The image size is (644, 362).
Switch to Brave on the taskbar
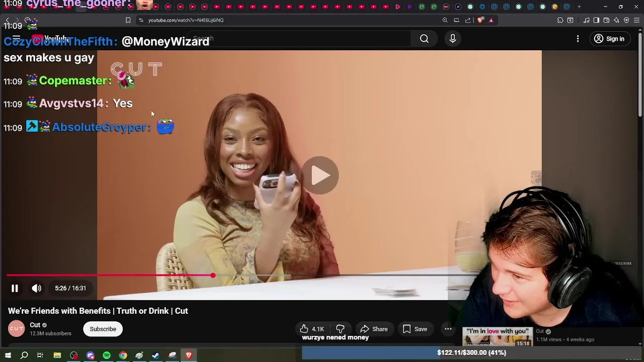(189, 355)
